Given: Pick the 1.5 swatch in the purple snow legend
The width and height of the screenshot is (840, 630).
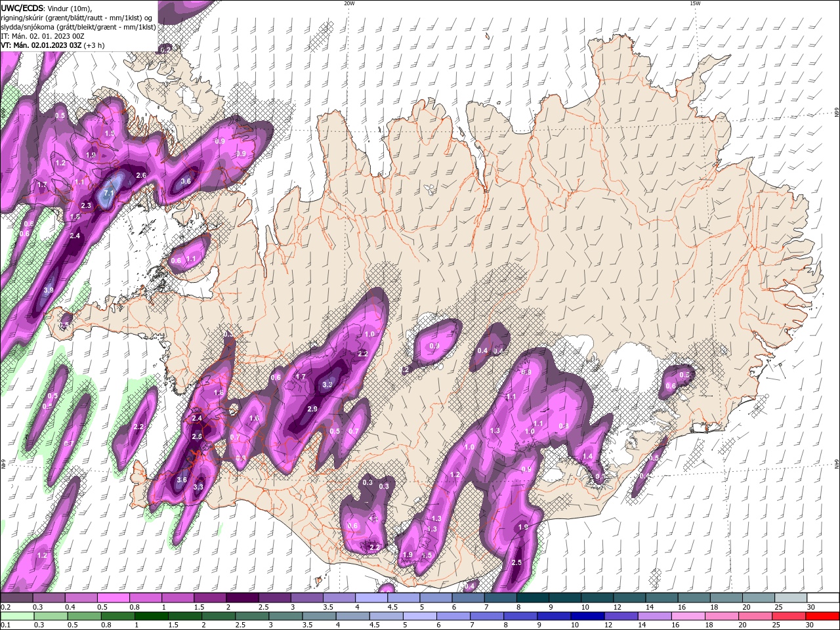Looking at the screenshot, I should [210, 598].
